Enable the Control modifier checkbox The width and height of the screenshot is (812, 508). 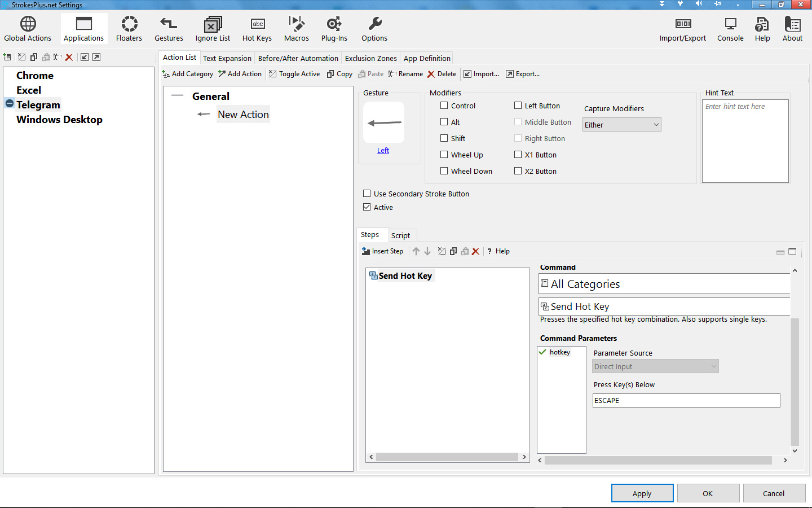[x=444, y=106]
